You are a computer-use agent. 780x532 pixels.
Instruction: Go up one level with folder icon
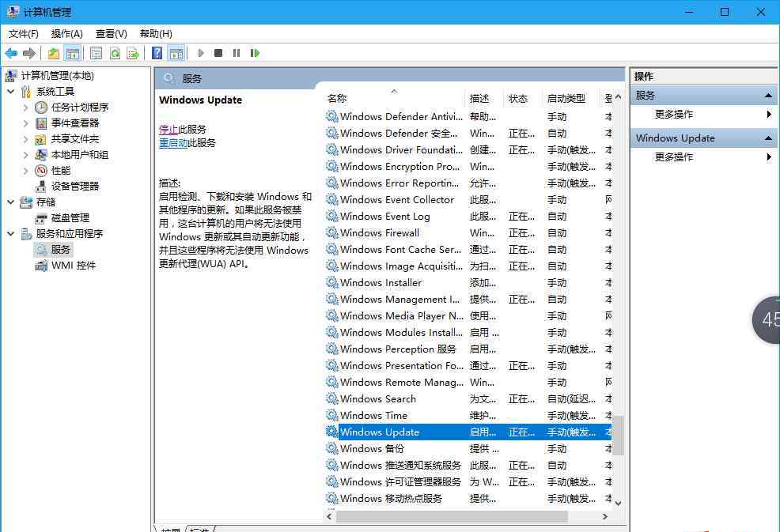tap(54, 53)
